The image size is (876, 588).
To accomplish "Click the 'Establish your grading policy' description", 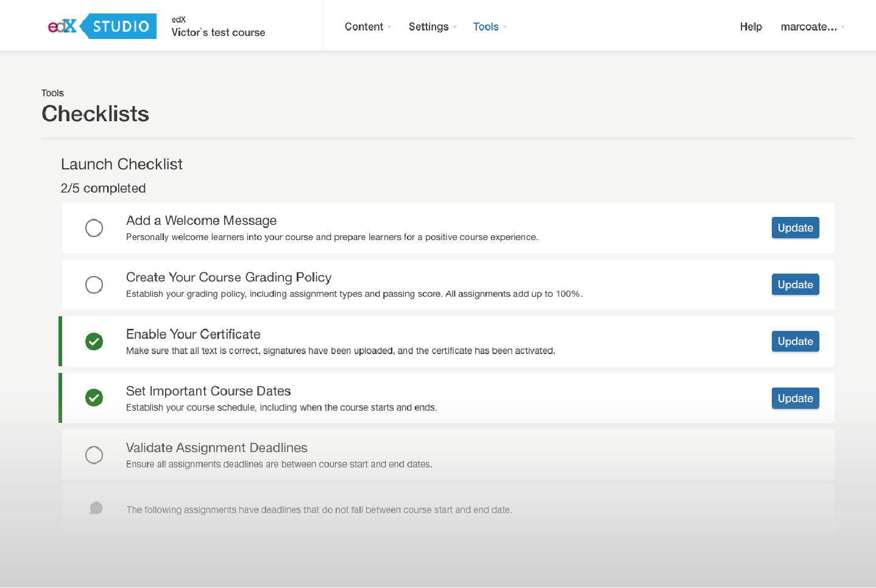I will pos(354,294).
